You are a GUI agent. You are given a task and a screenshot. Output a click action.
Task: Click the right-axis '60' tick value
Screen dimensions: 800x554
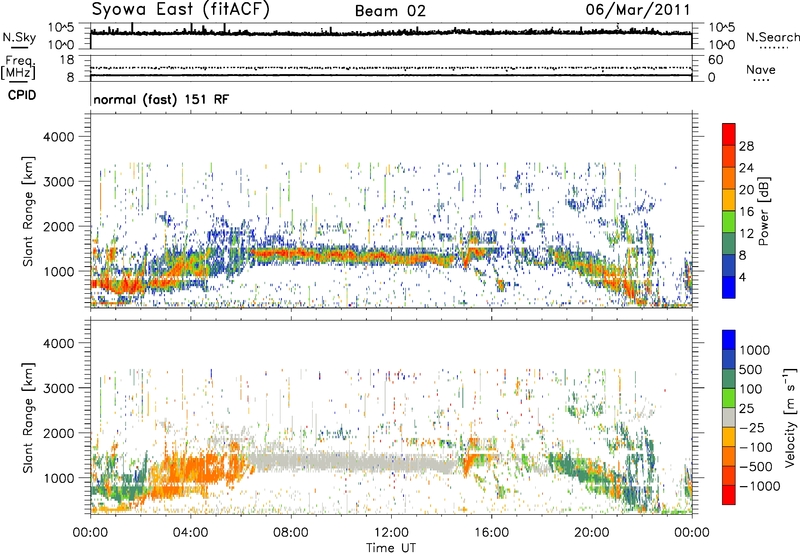click(x=715, y=60)
